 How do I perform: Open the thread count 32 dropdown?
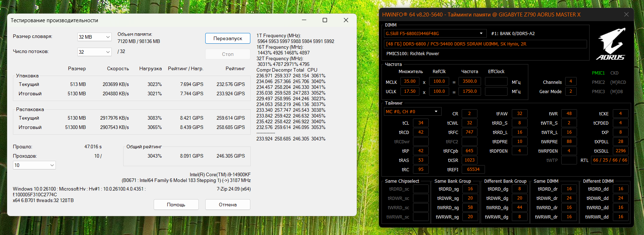pos(95,52)
